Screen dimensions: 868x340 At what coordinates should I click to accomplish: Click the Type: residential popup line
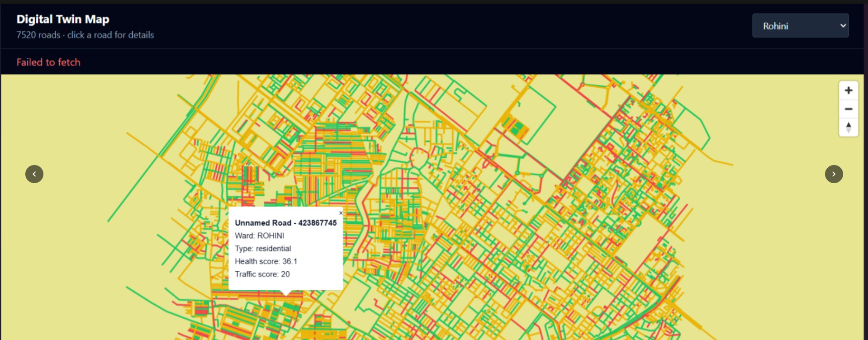(x=263, y=248)
